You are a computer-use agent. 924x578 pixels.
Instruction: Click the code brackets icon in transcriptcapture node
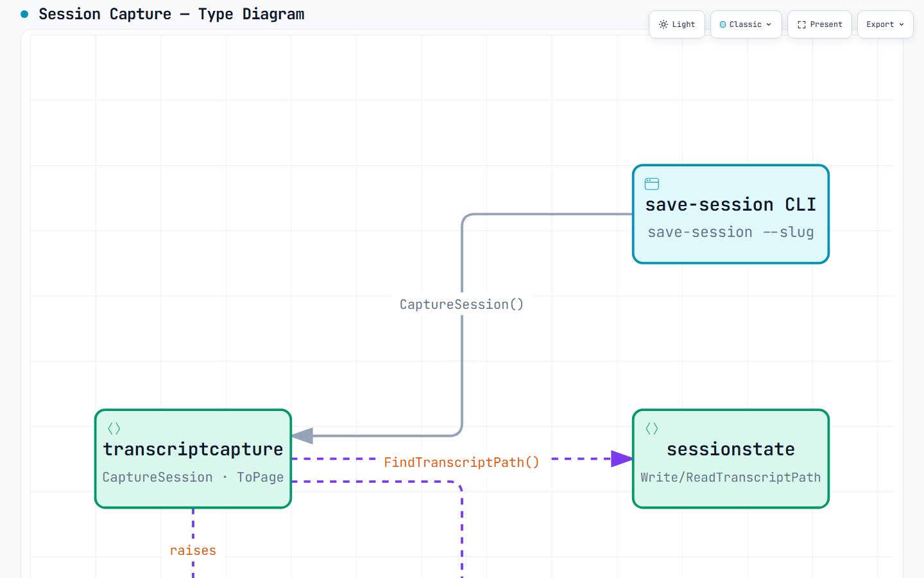114,428
